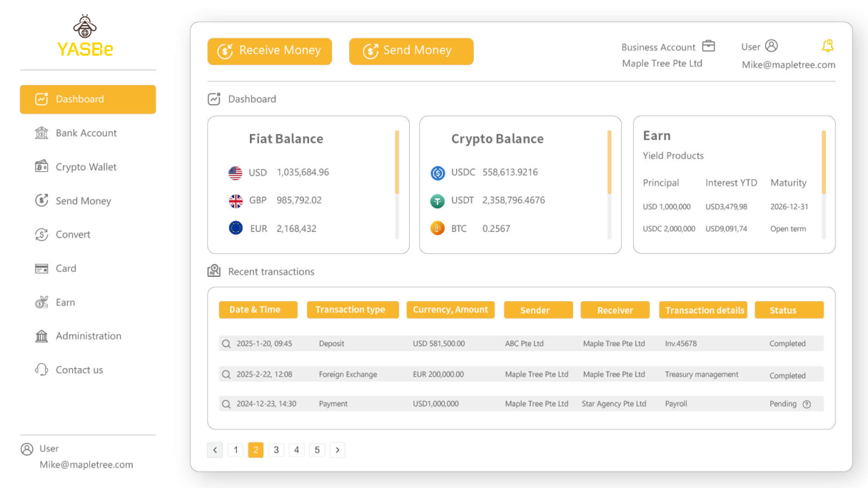Click magnifier icon on the Deposit transaction row
The width and height of the screenshot is (868, 488).
point(226,344)
